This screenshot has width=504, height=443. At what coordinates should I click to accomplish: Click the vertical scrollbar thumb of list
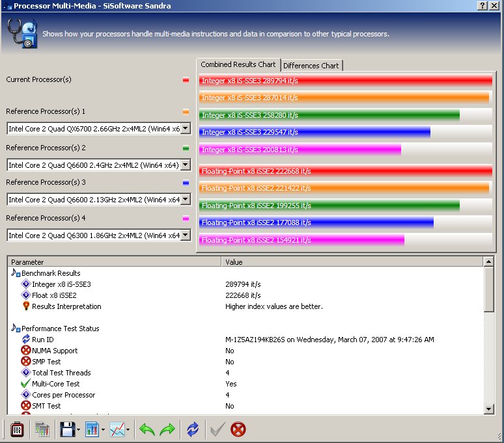pyautogui.click(x=488, y=289)
